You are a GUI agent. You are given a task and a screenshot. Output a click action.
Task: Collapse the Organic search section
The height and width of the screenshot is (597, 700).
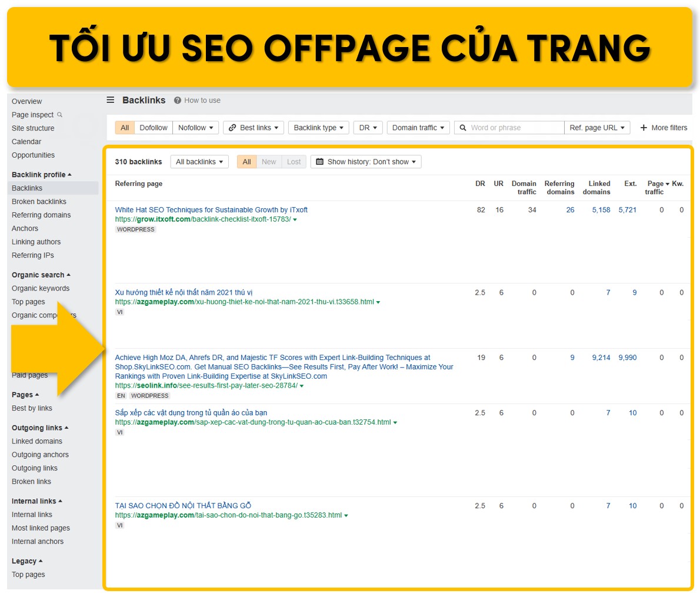tap(41, 275)
